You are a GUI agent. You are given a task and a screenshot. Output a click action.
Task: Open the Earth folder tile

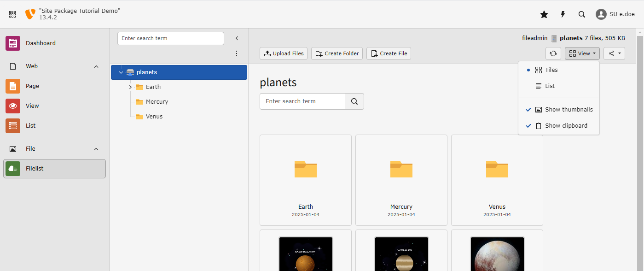(x=306, y=180)
